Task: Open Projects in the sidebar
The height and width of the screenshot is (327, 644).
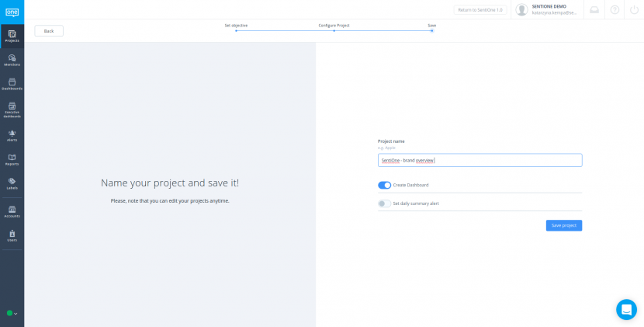Action: coord(12,36)
